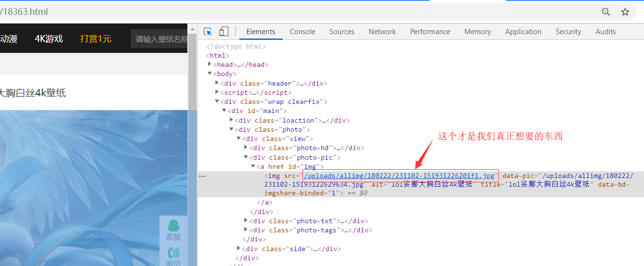Switch to the Console tab

tap(302, 32)
